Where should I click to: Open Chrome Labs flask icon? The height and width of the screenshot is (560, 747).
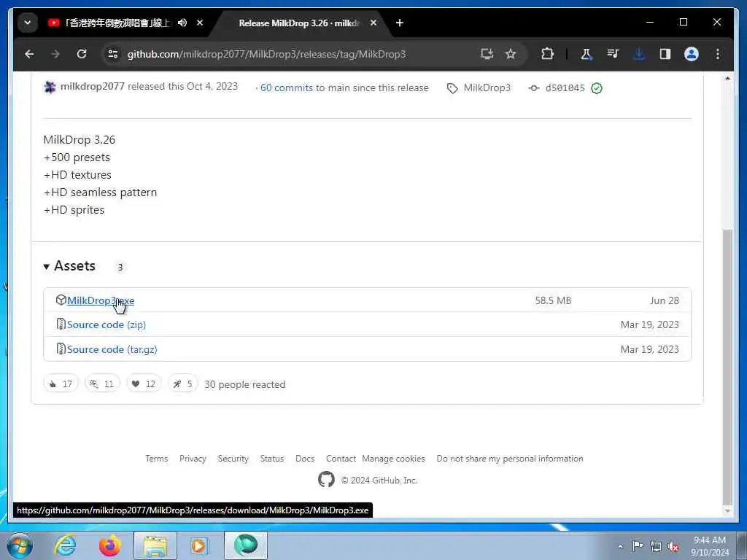point(587,54)
